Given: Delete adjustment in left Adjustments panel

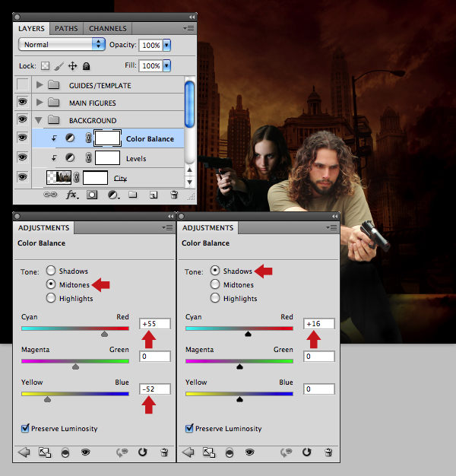Looking at the screenshot, I should tap(164, 452).
